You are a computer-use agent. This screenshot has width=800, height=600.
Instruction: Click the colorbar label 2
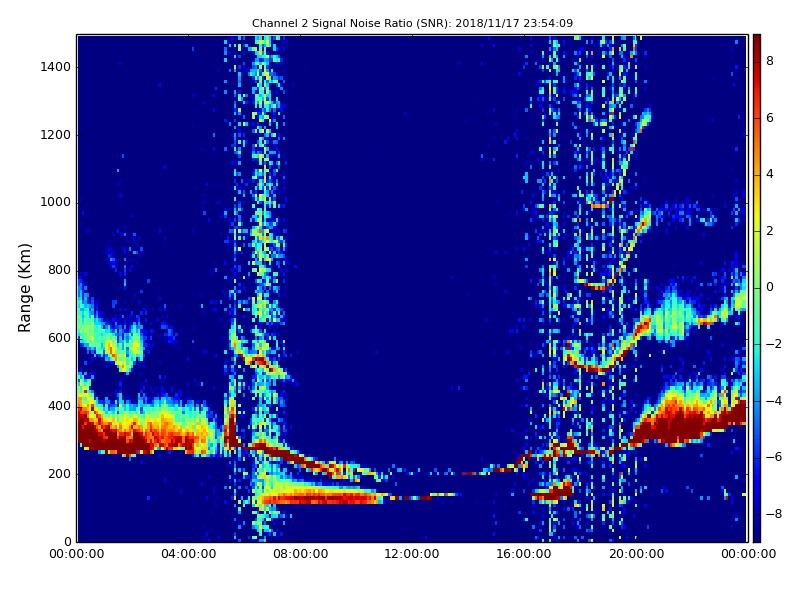pos(770,231)
